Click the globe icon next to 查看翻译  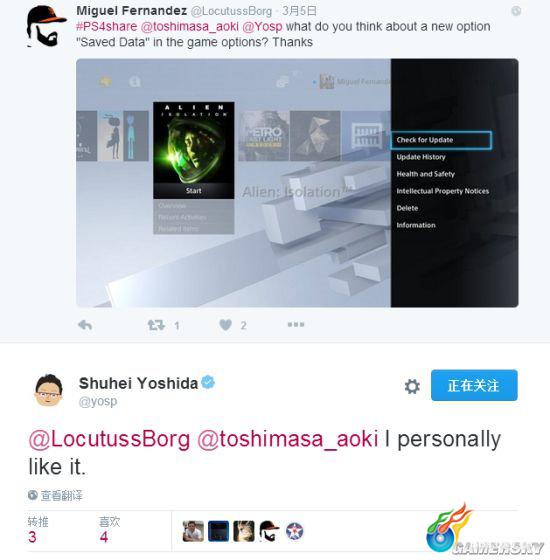[33, 495]
